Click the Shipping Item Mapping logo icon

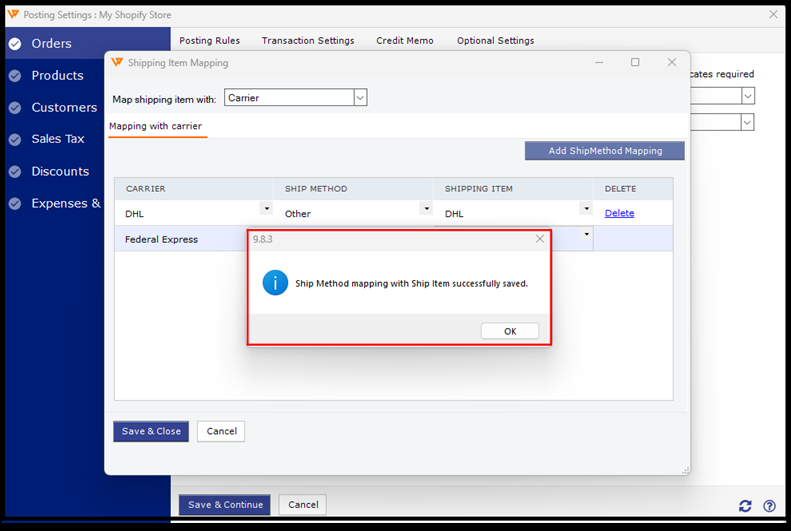[x=117, y=62]
